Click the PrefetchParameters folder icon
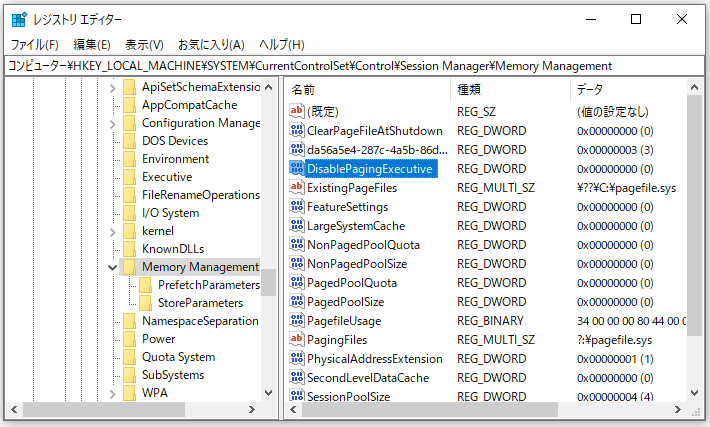710x427 pixels. (x=145, y=285)
